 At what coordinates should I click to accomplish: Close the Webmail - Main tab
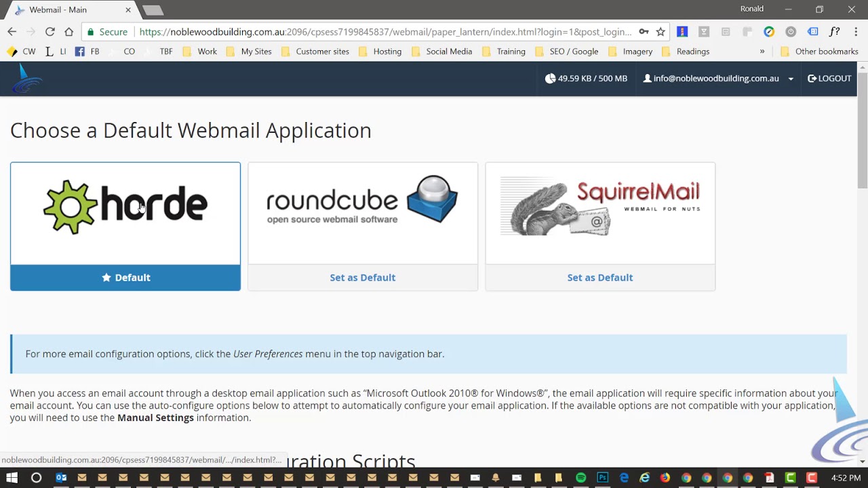127,10
